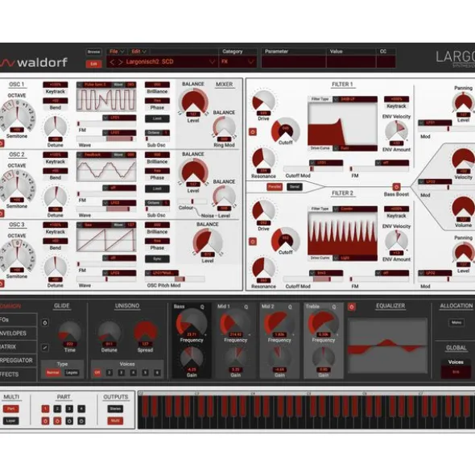
Task: Open the OSC 1 FM source dropdown
Action: pos(119,118)
